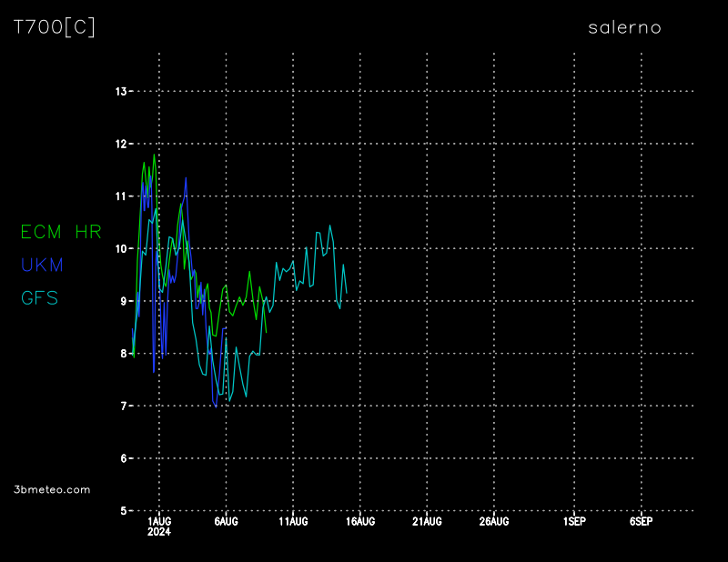Select the salerno location label
Viewport: 728px width, 562px height.
tap(624, 27)
